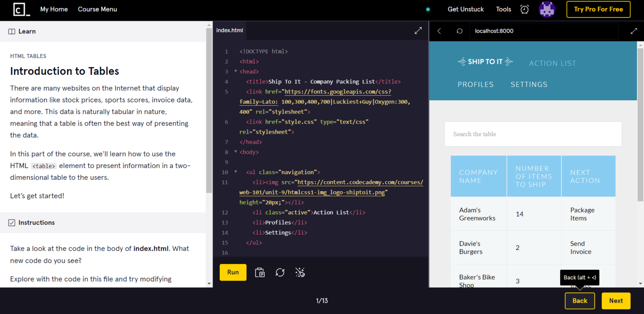644x314 pixels.
Task: Select the index.html tab
Action: [x=230, y=30]
